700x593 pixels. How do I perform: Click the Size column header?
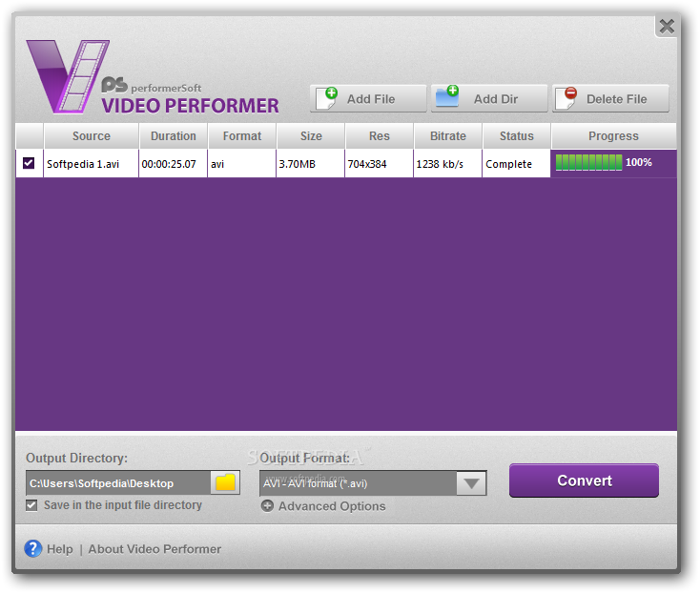(311, 135)
